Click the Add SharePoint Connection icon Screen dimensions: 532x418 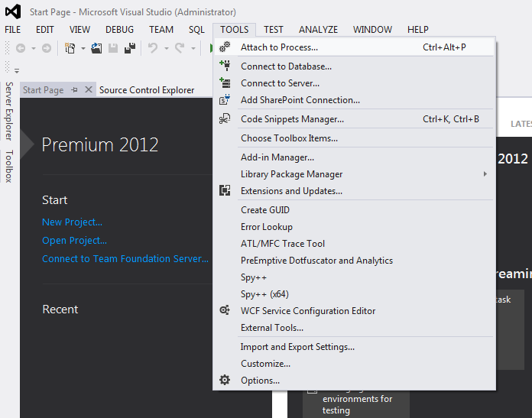225,100
